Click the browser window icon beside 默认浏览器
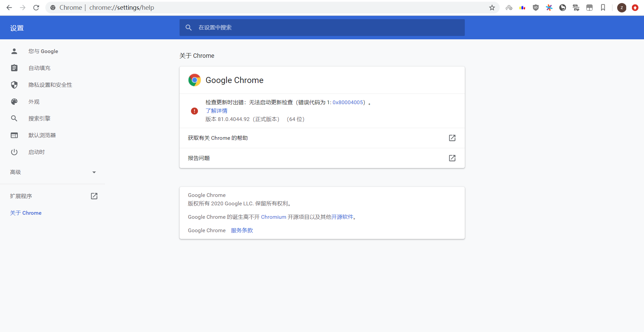 pos(14,135)
